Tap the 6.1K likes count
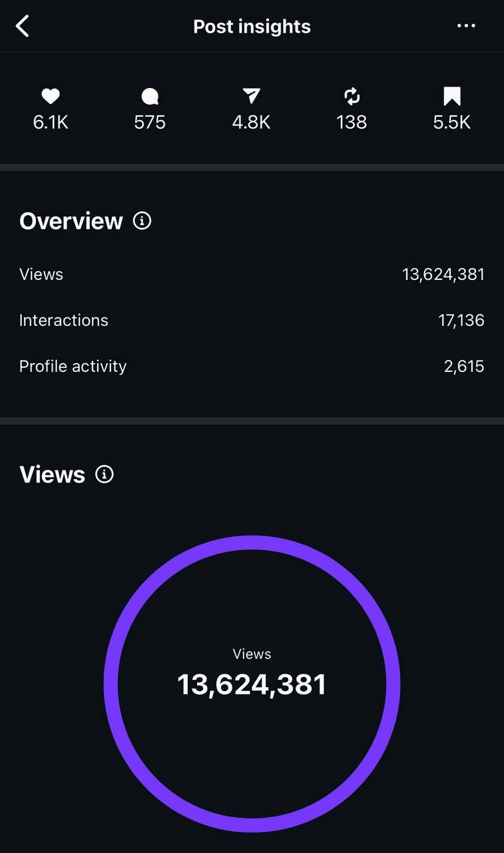 [x=51, y=123]
